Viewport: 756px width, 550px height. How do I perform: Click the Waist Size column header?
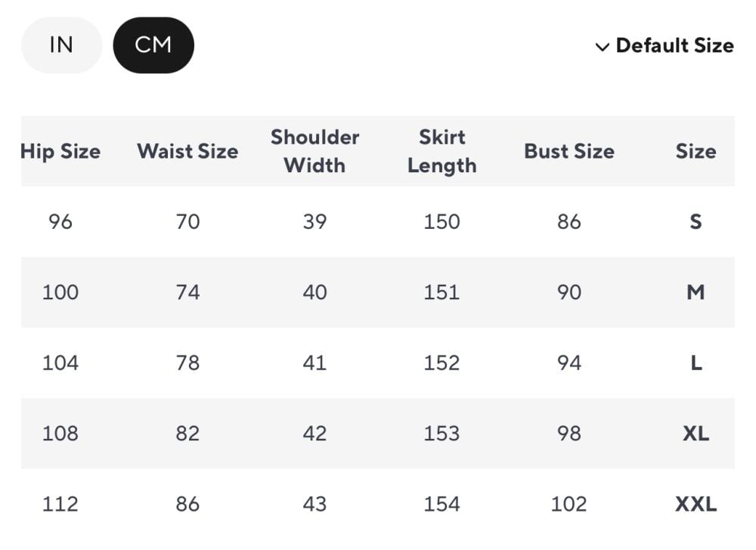pyautogui.click(x=187, y=151)
